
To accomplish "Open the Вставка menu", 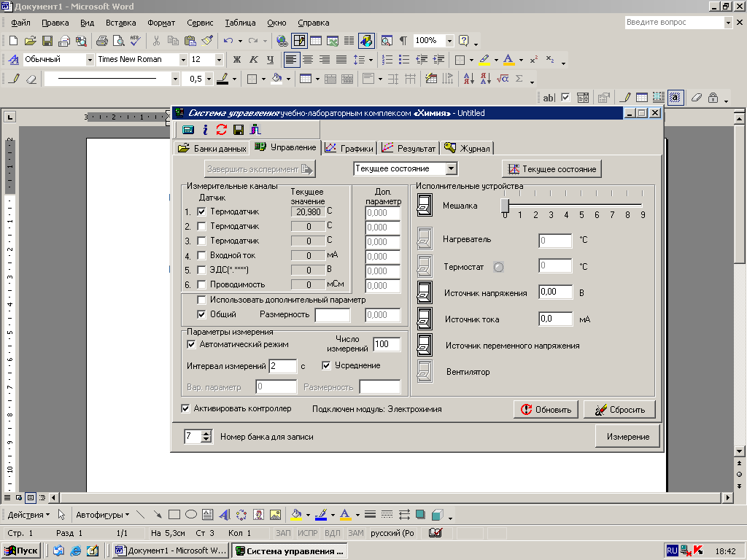I will click(x=120, y=23).
